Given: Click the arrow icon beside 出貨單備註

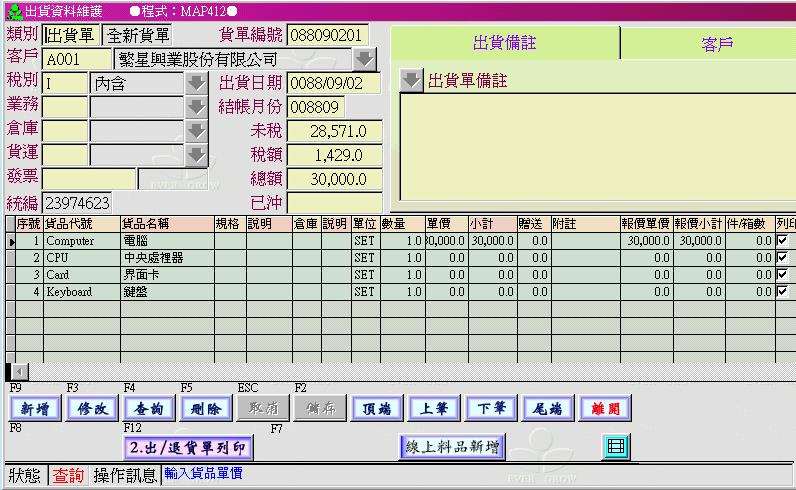Looking at the screenshot, I should (411, 80).
